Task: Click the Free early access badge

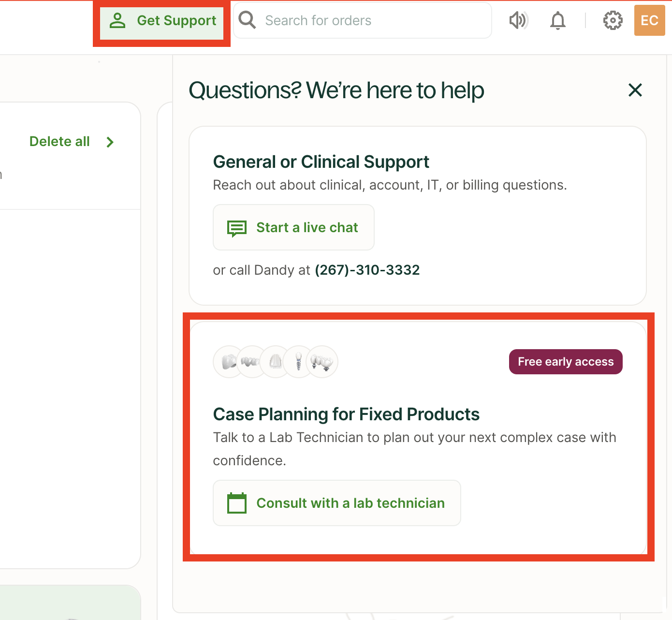Action: tap(565, 362)
